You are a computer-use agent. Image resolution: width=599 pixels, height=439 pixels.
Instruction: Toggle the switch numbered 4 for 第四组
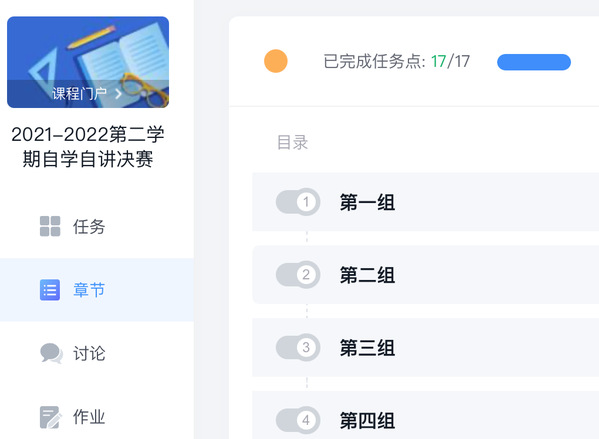(298, 420)
